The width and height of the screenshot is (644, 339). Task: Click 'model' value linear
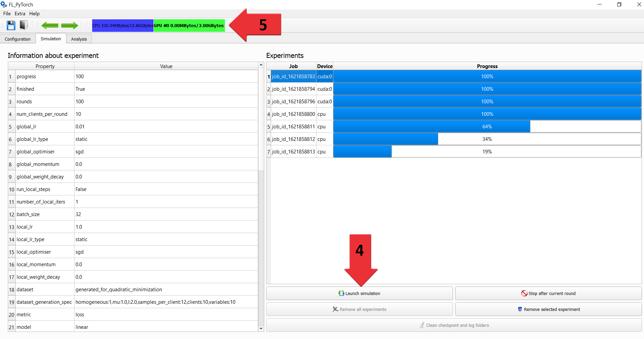pos(166,327)
